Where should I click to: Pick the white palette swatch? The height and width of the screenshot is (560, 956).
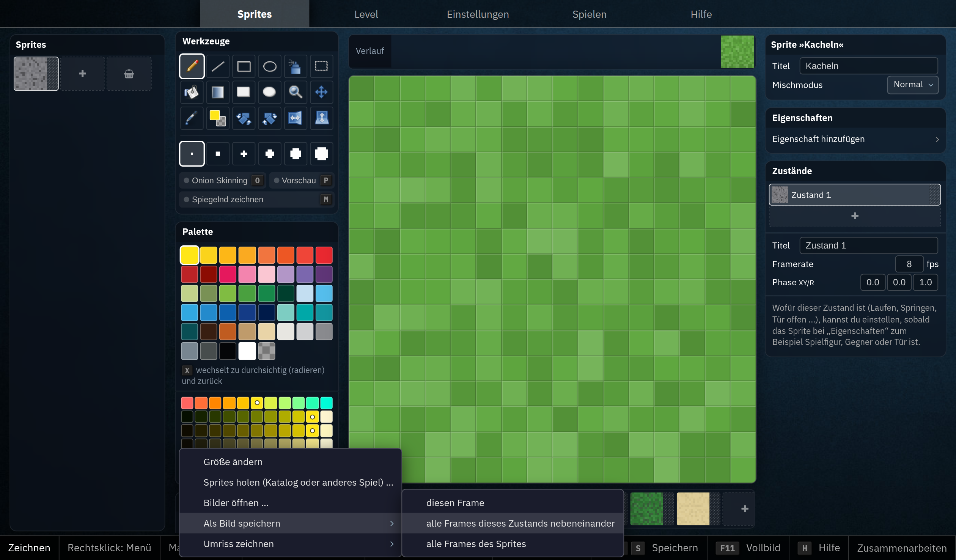(247, 351)
